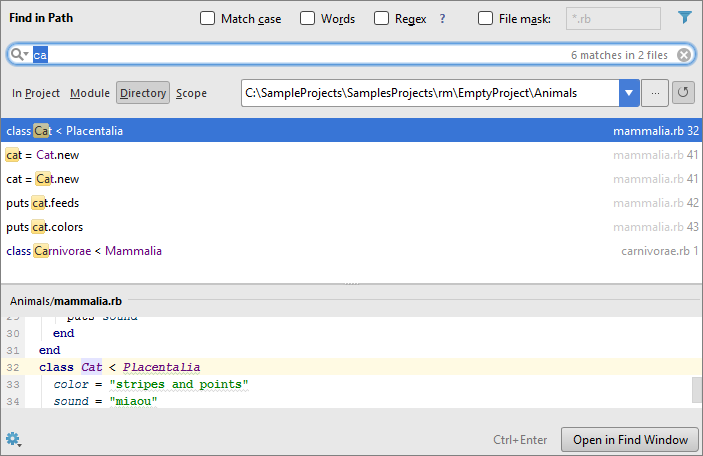
Task: Open search history magnifier icon
Action: tap(18, 56)
